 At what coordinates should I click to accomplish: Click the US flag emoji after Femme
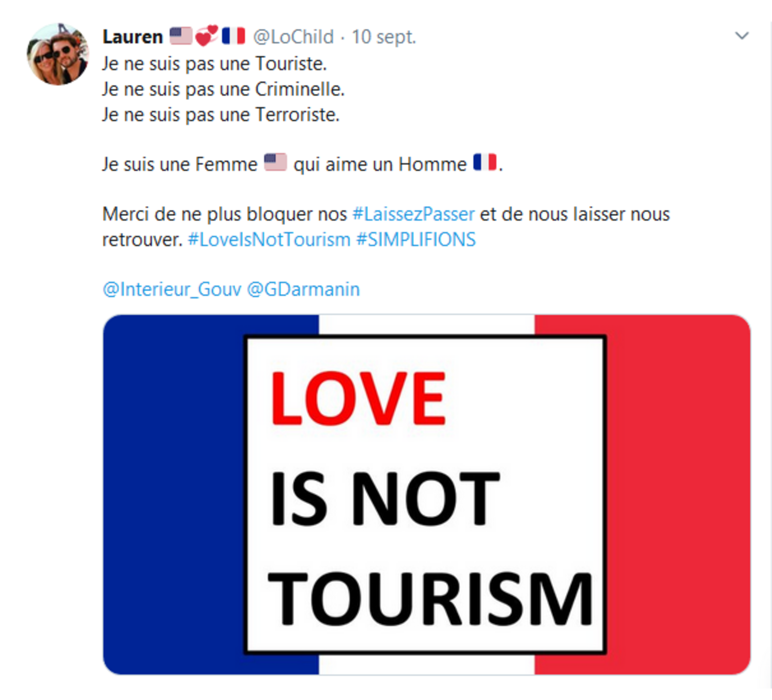(275, 162)
